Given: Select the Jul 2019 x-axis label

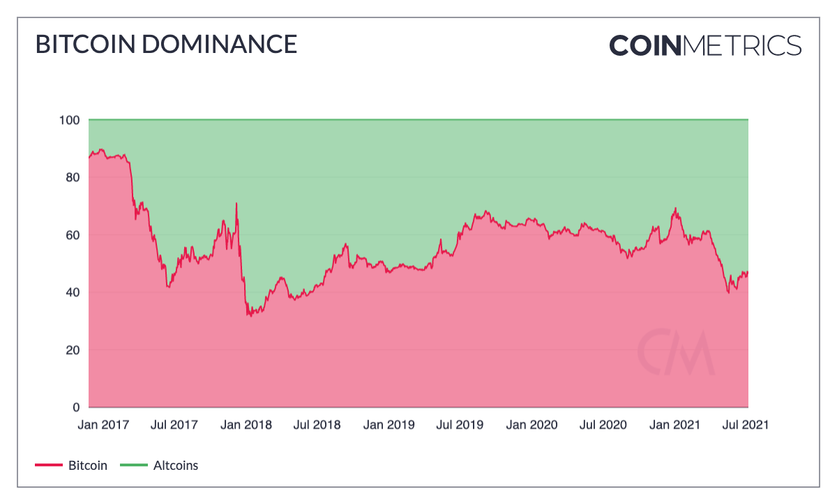Looking at the screenshot, I should [x=459, y=424].
